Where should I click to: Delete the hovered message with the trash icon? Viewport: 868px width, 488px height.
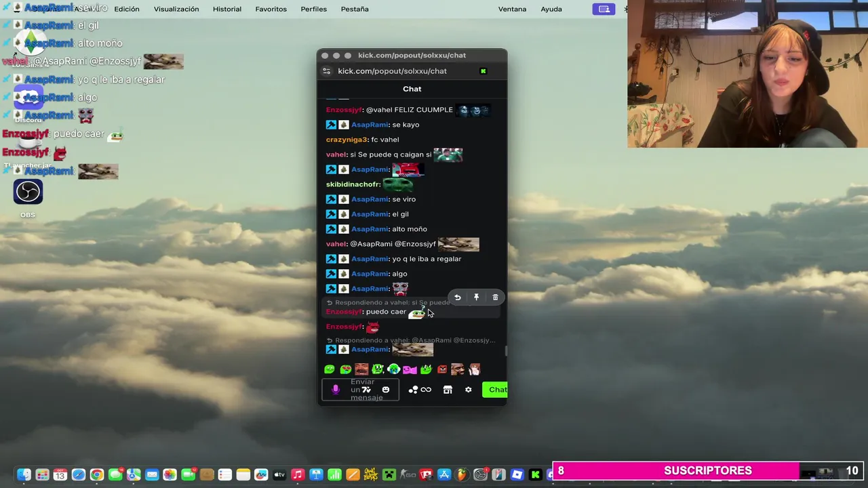coord(495,298)
